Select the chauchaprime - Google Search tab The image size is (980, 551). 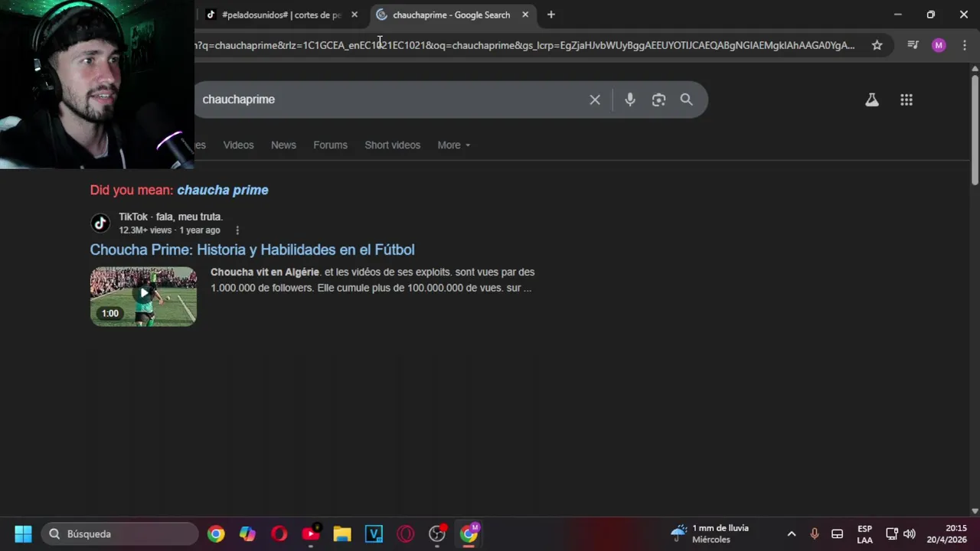(x=451, y=15)
